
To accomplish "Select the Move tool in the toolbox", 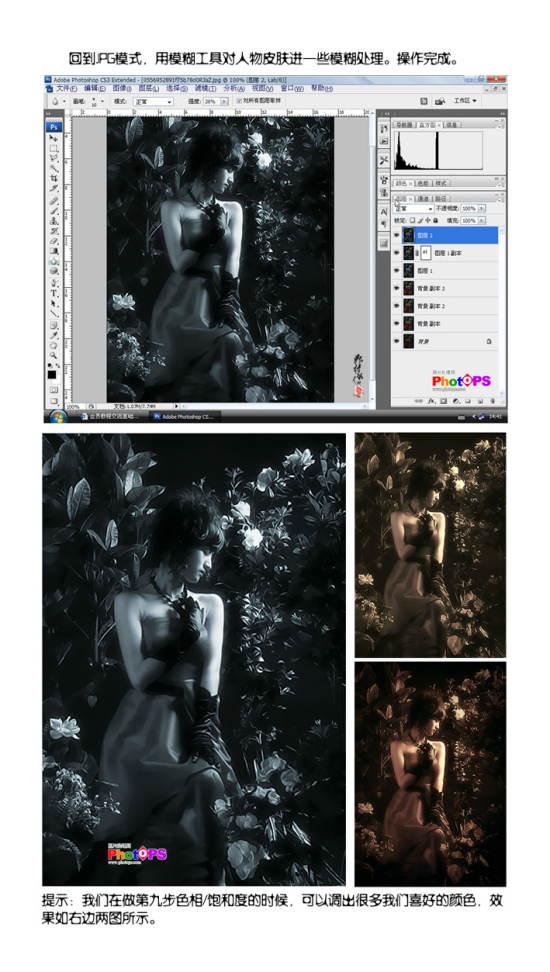I will click(x=53, y=138).
